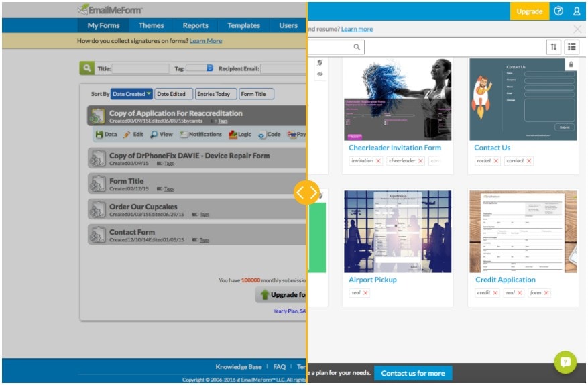Image resolution: width=588 pixels, height=385 pixels.
Task: Click the lock icon on Contact Us
Action: pyautogui.click(x=571, y=65)
